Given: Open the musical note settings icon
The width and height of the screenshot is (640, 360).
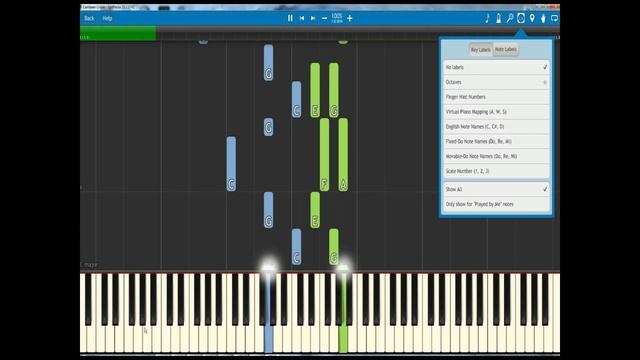Looking at the screenshot, I should 487,18.
